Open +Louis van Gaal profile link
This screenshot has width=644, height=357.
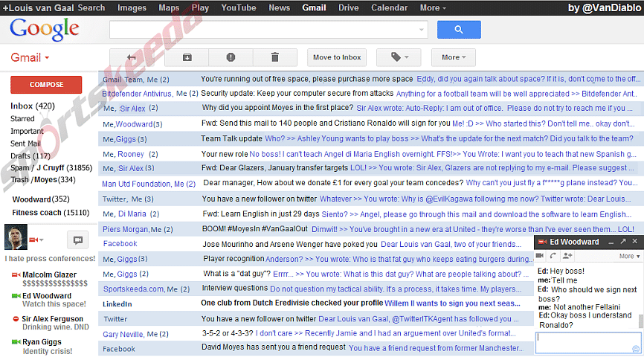click(39, 7)
